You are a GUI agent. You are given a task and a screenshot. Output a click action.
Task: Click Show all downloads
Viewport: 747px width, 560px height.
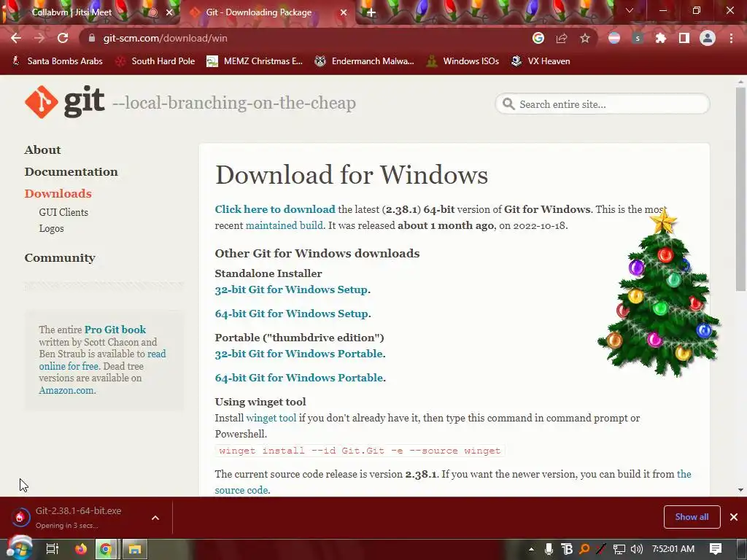click(x=692, y=517)
